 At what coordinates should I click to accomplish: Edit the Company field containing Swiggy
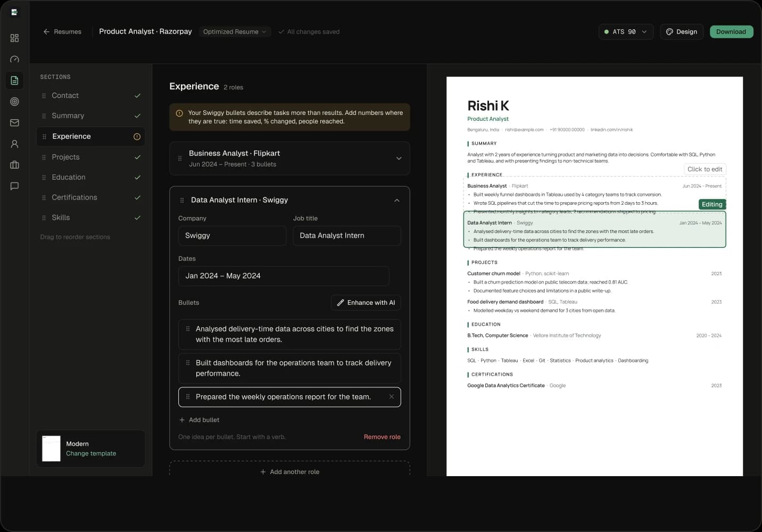tap(232, 236)
